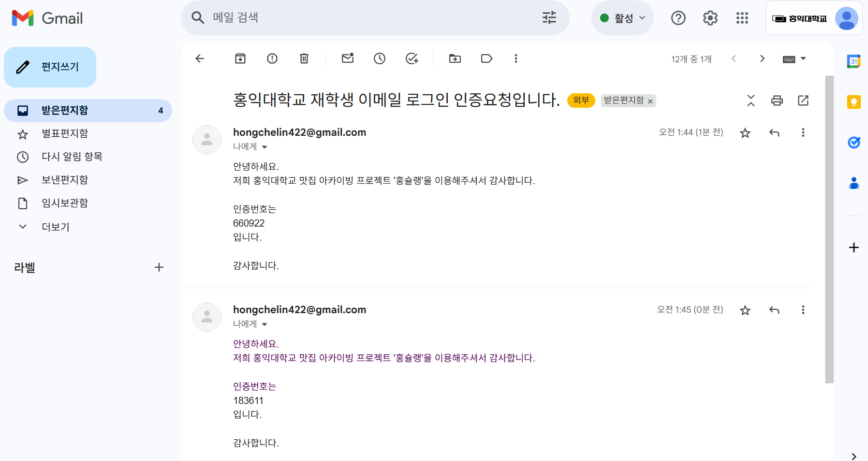The height and width of the screenshot is (461, 868).
Task: Show the next (older) conversation
Action: (x=763, y=58)
